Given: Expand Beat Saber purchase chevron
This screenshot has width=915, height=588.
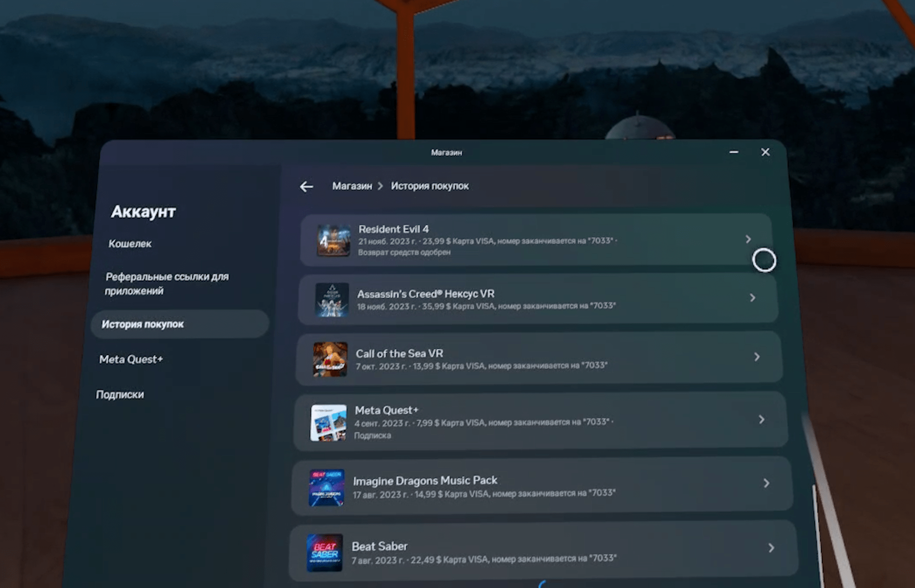Looking at the screenshot, I should (x=771, y=548).
